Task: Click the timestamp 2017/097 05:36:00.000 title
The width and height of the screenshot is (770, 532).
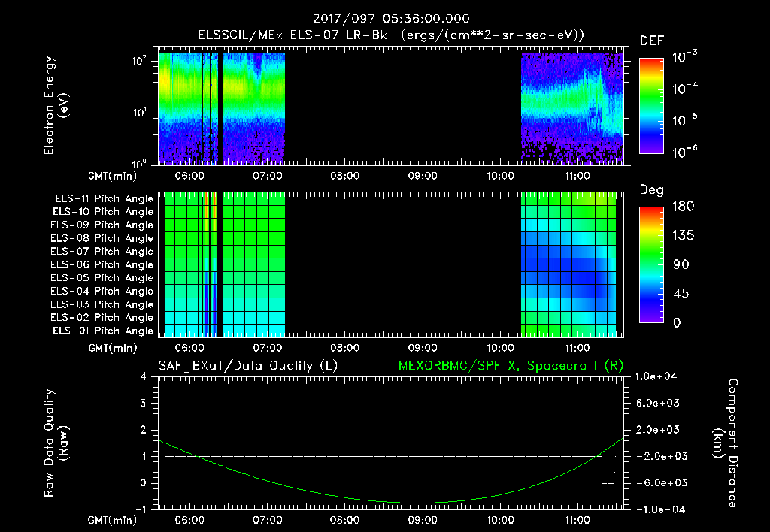Action: [x=391, y=19]
